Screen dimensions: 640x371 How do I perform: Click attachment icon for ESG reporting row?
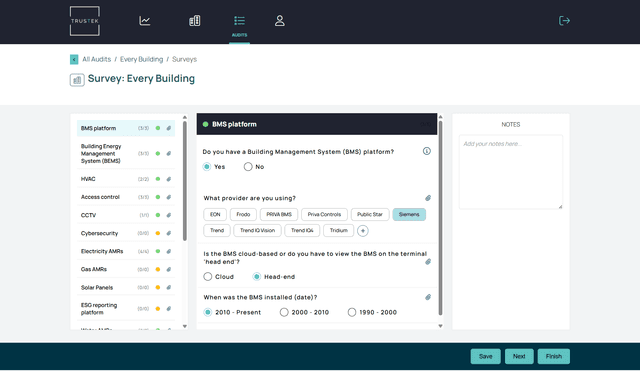point(169,309)
